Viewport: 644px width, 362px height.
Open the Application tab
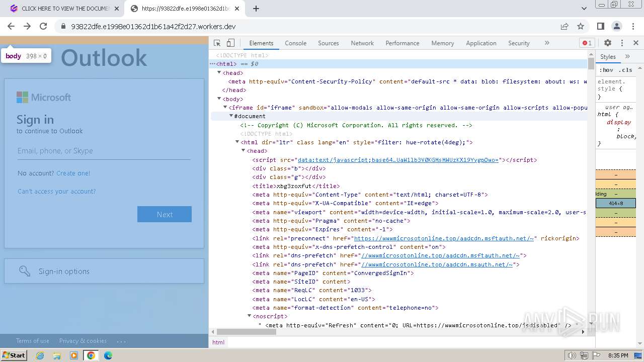click(x=481, y=43)
